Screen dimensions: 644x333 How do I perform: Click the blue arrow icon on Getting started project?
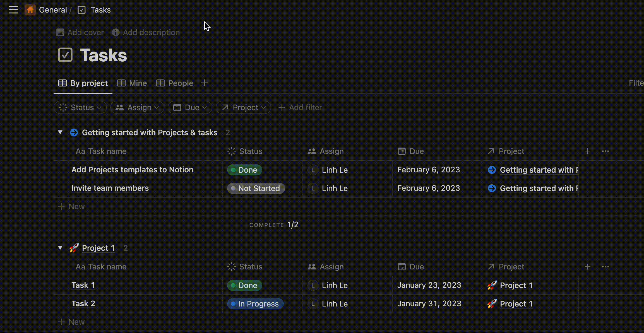(x=74, y=132)
